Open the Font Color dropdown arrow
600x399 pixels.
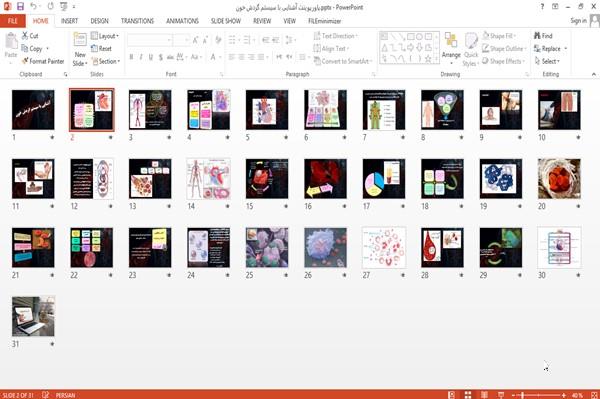point(219,57)
